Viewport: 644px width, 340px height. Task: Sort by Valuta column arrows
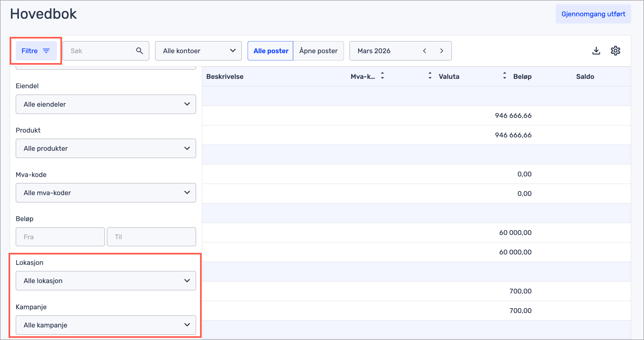click(x=430, y=76)
